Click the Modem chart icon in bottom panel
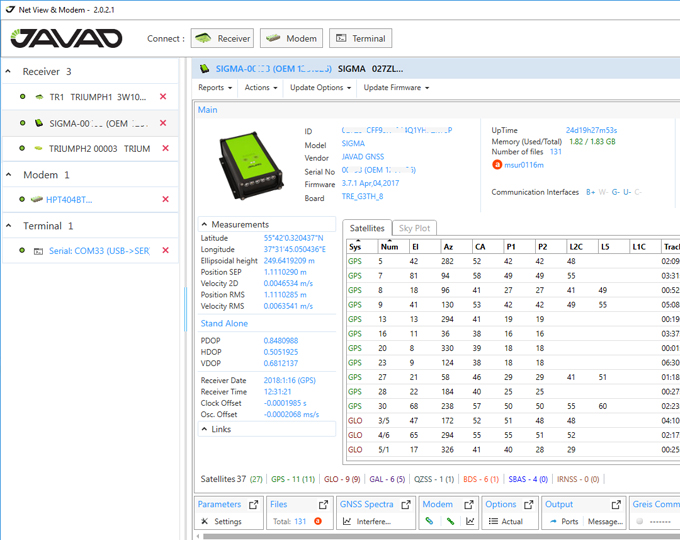The image size is (680, 540). 470,521
